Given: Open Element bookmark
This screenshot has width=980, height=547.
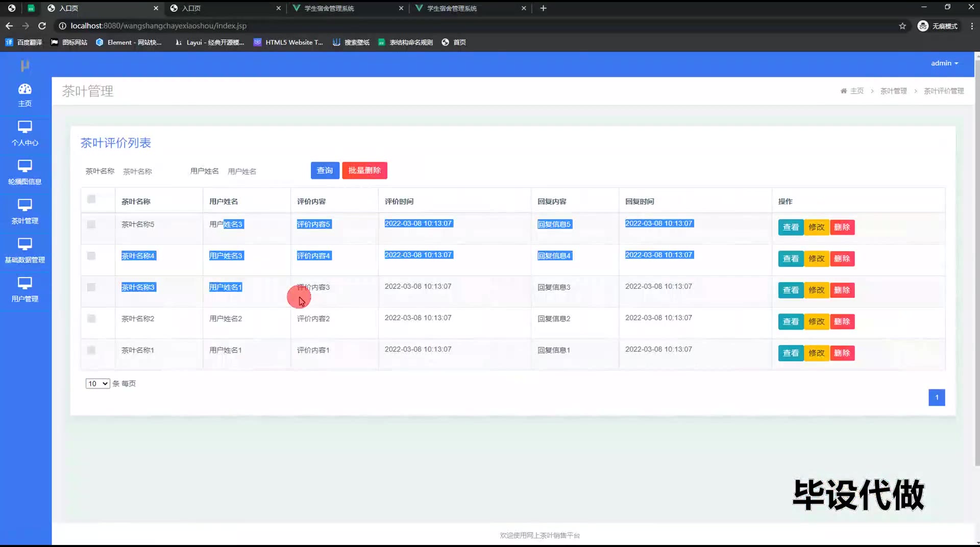Looking at the screenshot, I should 129,42.
